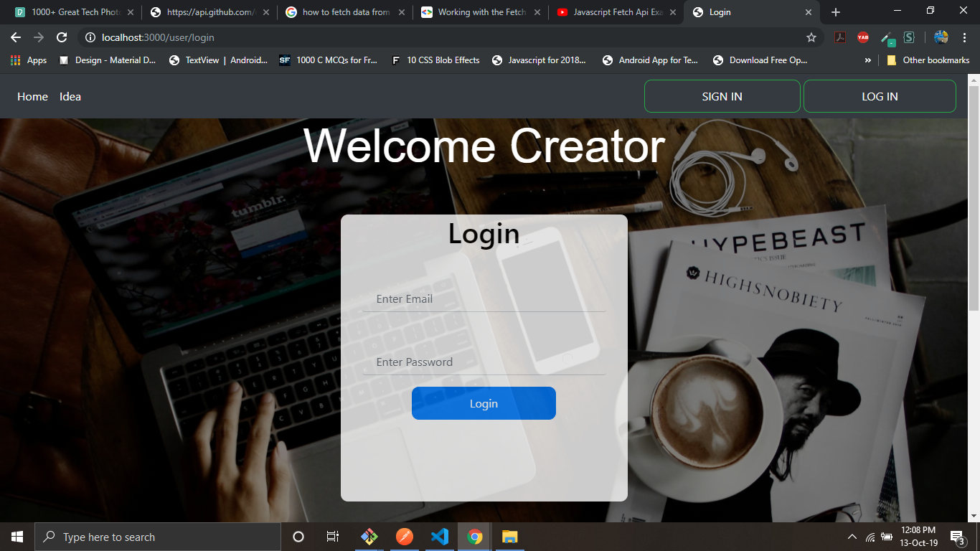
Task: Open Idea in the site navbar
Action: tap(70, 97)
